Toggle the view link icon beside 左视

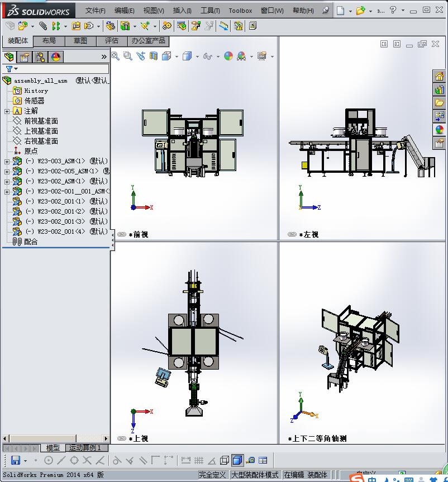point(292,234)
